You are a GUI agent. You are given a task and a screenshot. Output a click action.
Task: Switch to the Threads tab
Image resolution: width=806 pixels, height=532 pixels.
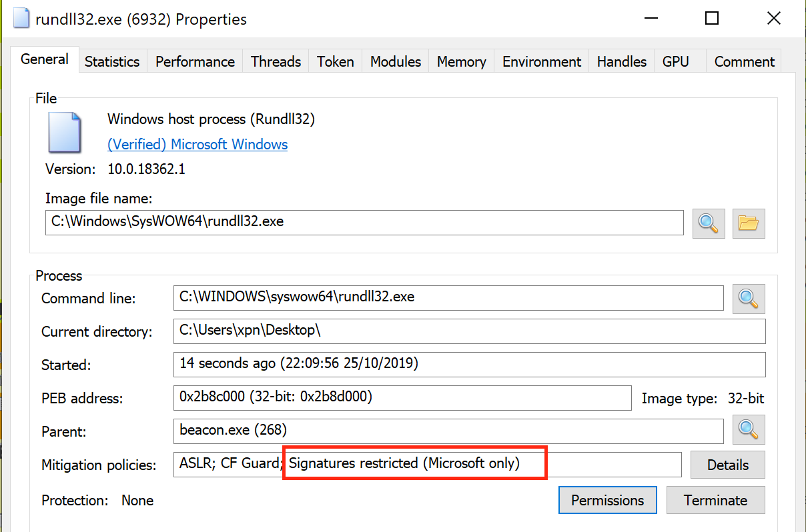click(x=275, y=61)
